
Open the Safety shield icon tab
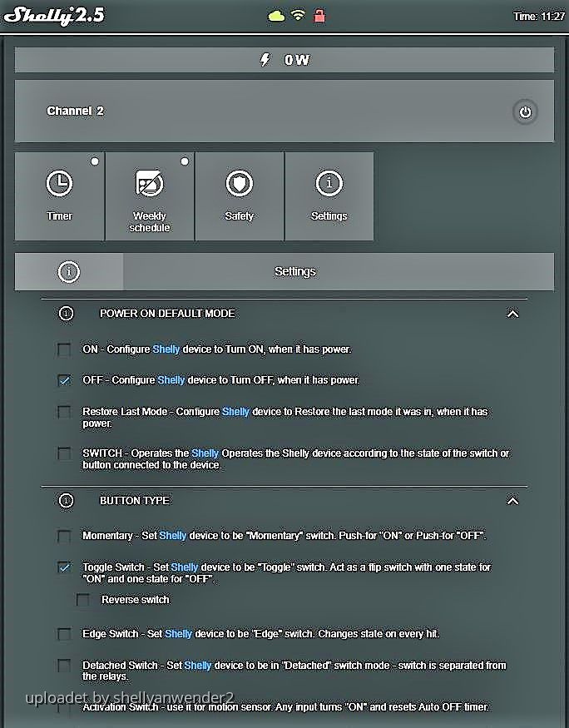click(x=240, y=196)
